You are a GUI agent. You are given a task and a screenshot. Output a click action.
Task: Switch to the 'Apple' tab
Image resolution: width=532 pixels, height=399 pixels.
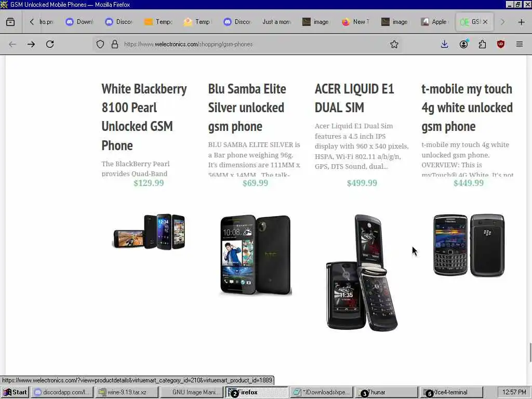[x=435, y=22]
